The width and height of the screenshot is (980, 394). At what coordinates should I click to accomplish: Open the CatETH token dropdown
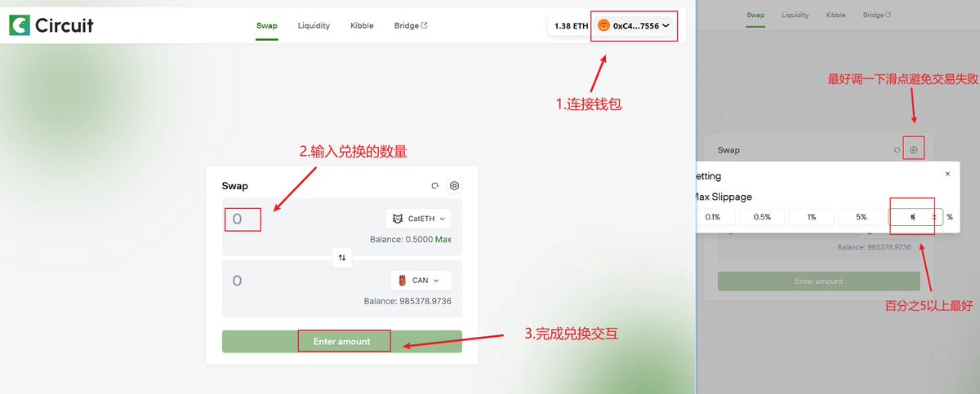click(419, 219)
